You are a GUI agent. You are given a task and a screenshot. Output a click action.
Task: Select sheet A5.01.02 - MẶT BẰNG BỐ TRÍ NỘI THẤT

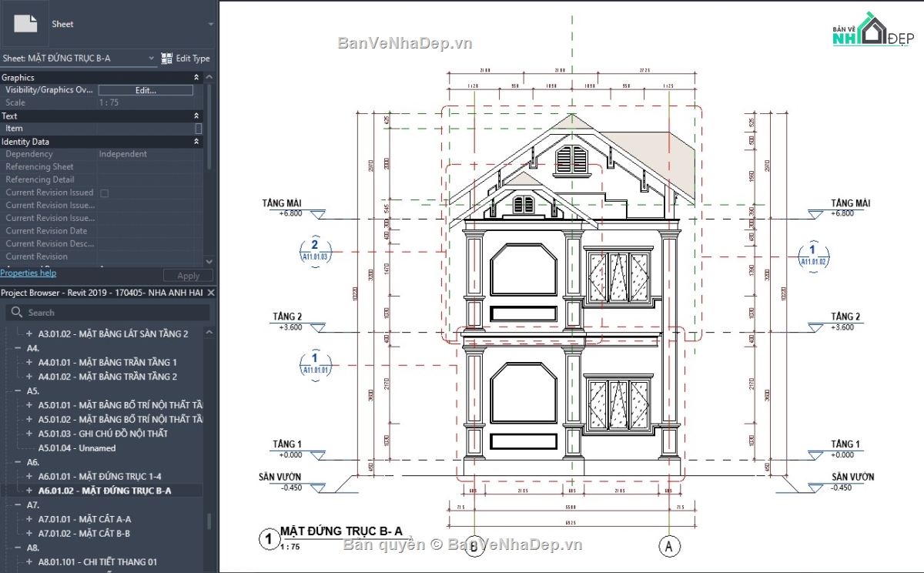121,420
